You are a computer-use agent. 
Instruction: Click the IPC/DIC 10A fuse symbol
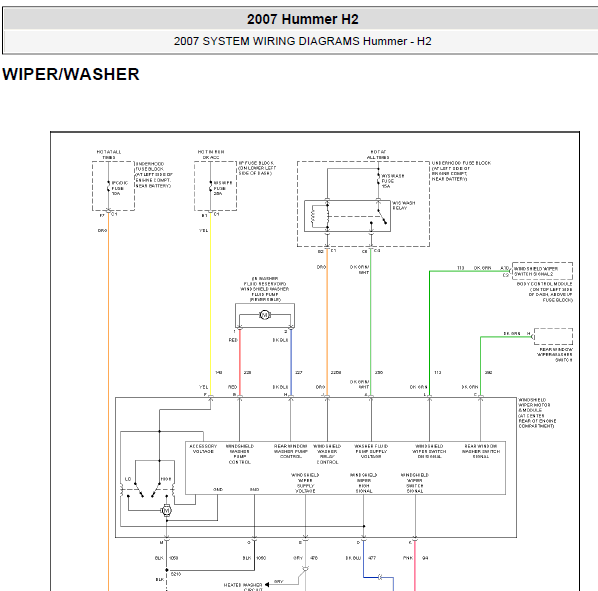[109, 186]
